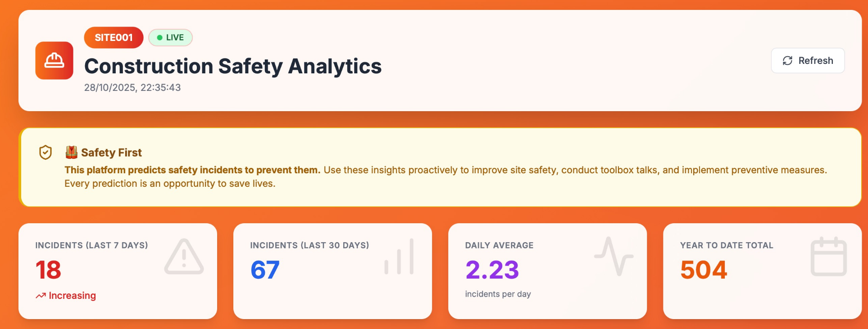Click the activity pulse line icon
The width and height of the screenshot is (868, 329).
(x=614, y=256)
